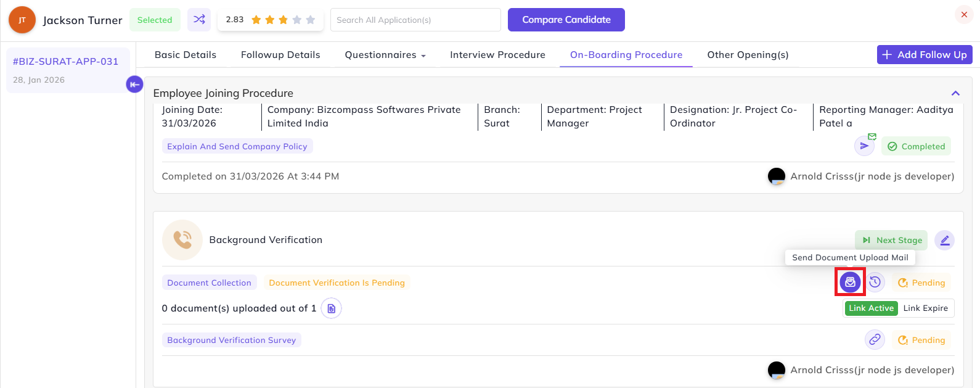
Task: Click Arnold Crisss avatar beside the Completed on line
Action: coord(777,176)
